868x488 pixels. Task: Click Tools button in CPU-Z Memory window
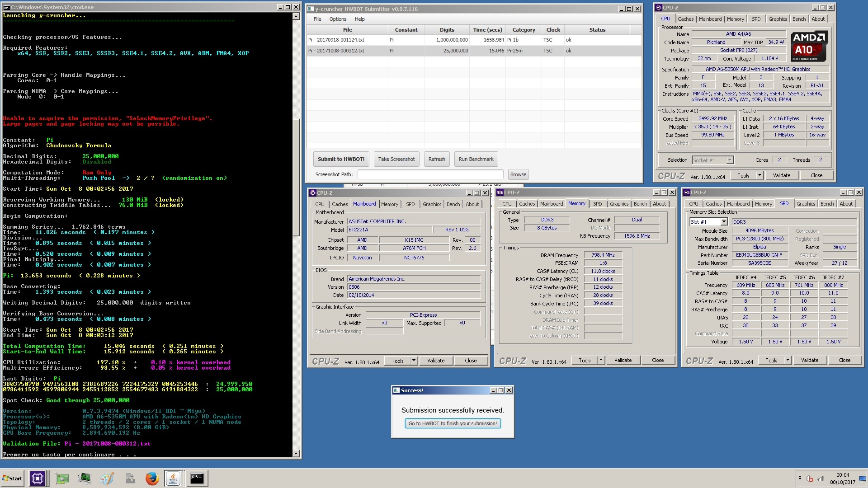584,360
